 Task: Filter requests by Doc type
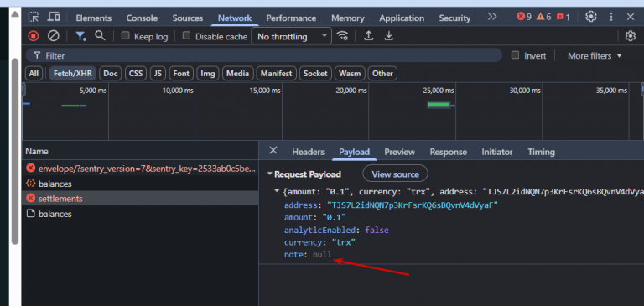pyautogui.click(x=111, y=74)
